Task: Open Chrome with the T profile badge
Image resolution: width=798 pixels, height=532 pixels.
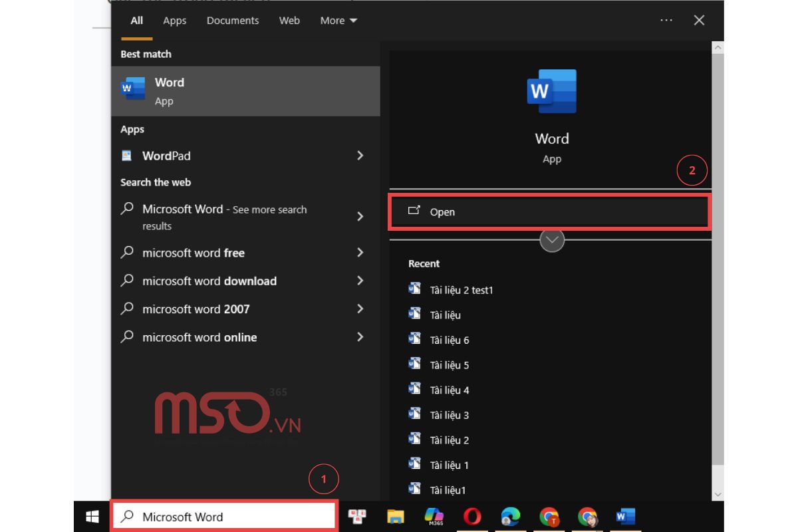Action: [549, 517]
